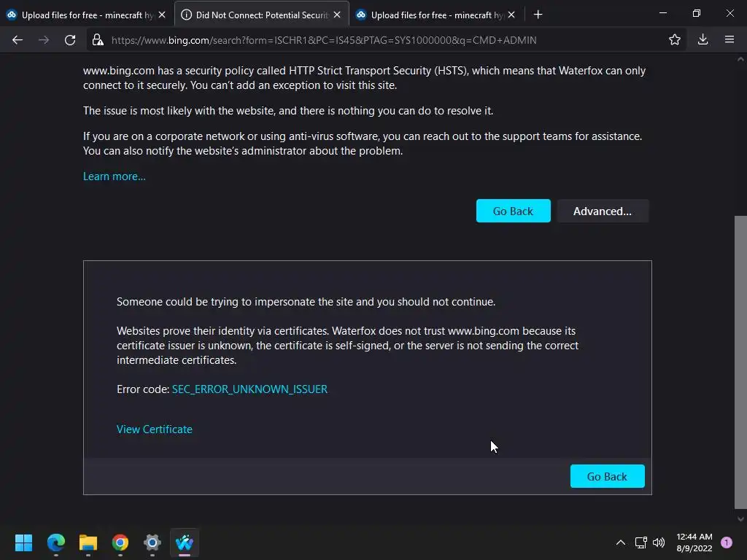747x560 pixels.
Task: Open Google Chrome from taskbar
Action: pos(120,542)
